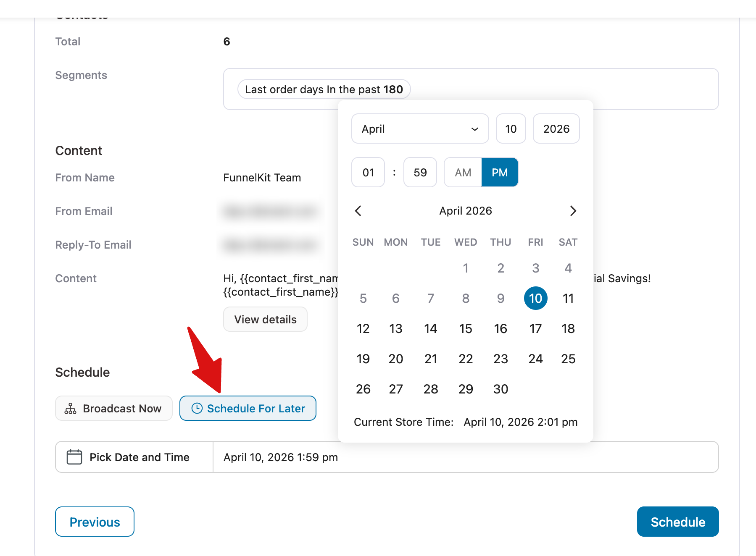
Task: Keep PM selected by clicking PM
Action: (500, 172)
